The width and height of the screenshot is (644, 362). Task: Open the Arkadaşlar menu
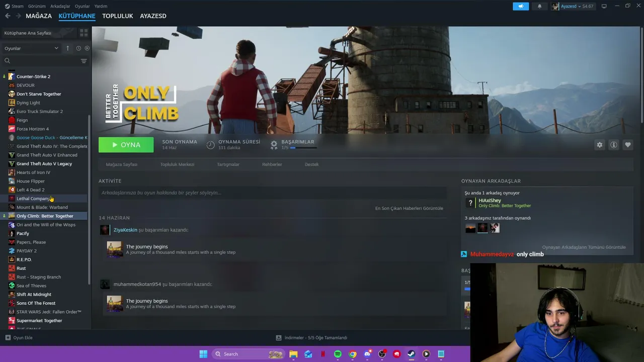pos(60,6)
